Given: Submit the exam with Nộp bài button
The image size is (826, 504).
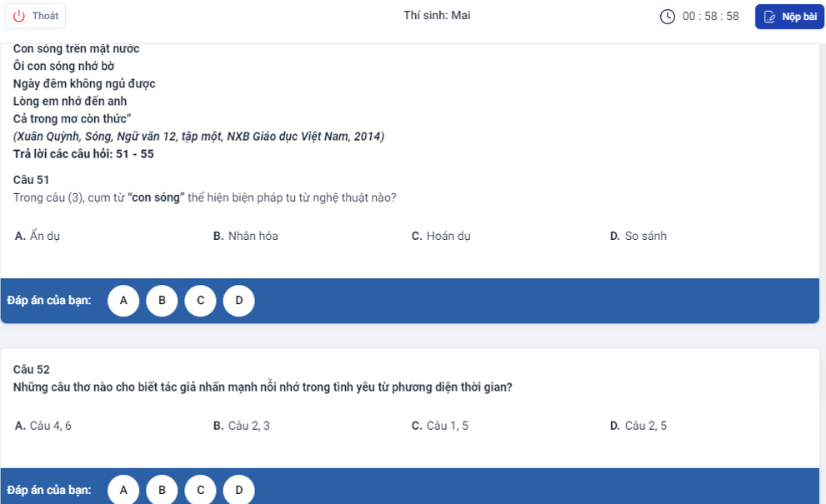Looking at the screenshot, I should point(789,17).
